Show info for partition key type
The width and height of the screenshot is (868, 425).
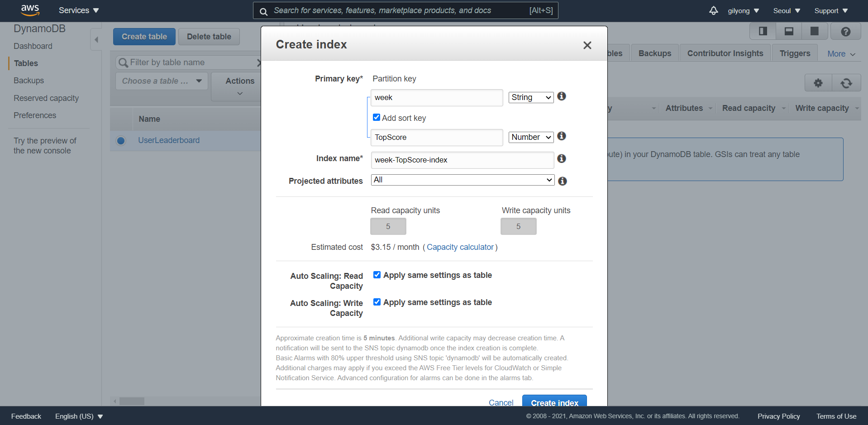pyautogui.click(x=562, y=96)
